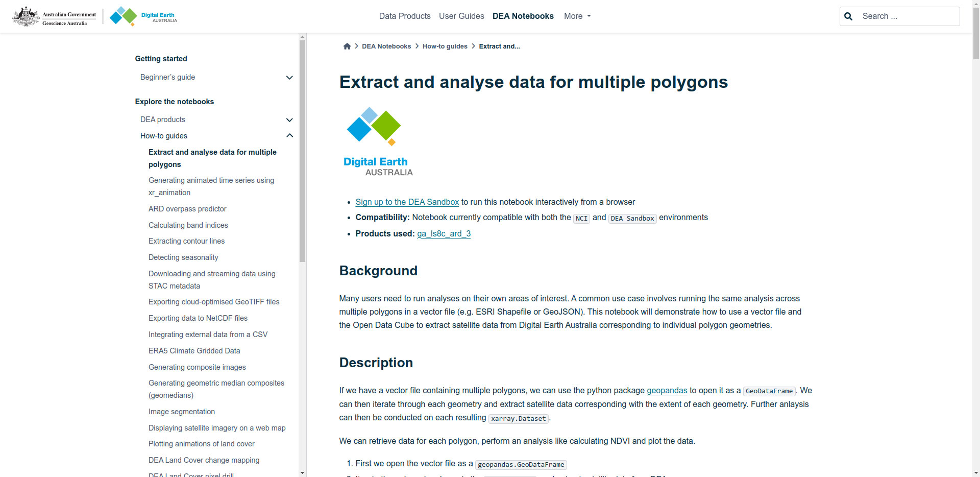Image resolution: width=980 pixels, height=477 pixels.
Task: Click the large Digital Earth Australia image
Action: pyautogui.click(x=378, y=142)
